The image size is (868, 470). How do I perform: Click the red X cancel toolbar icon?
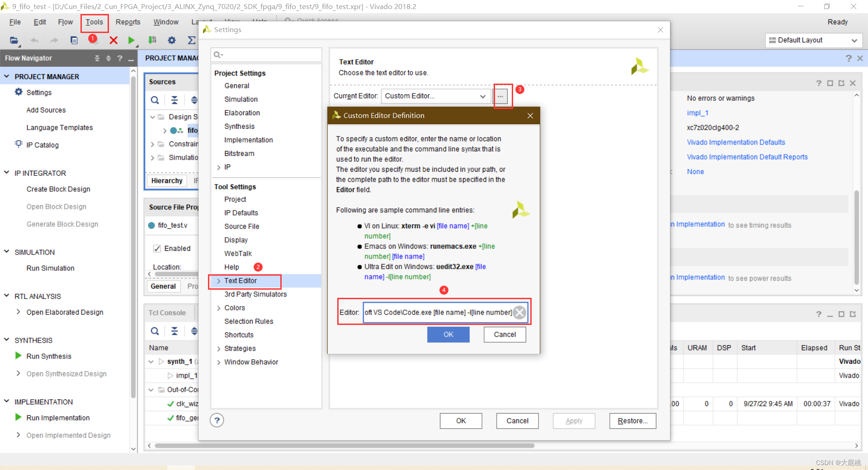[x=113, y=40]
